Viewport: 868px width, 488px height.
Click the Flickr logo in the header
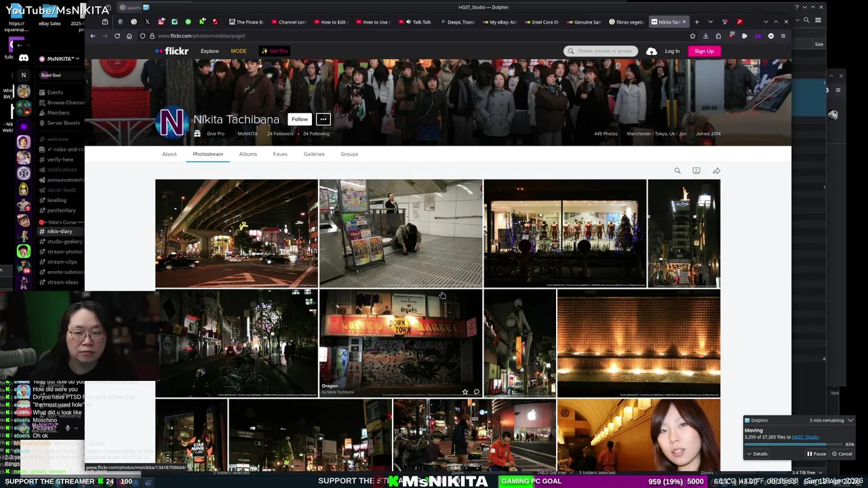point(172,51)
